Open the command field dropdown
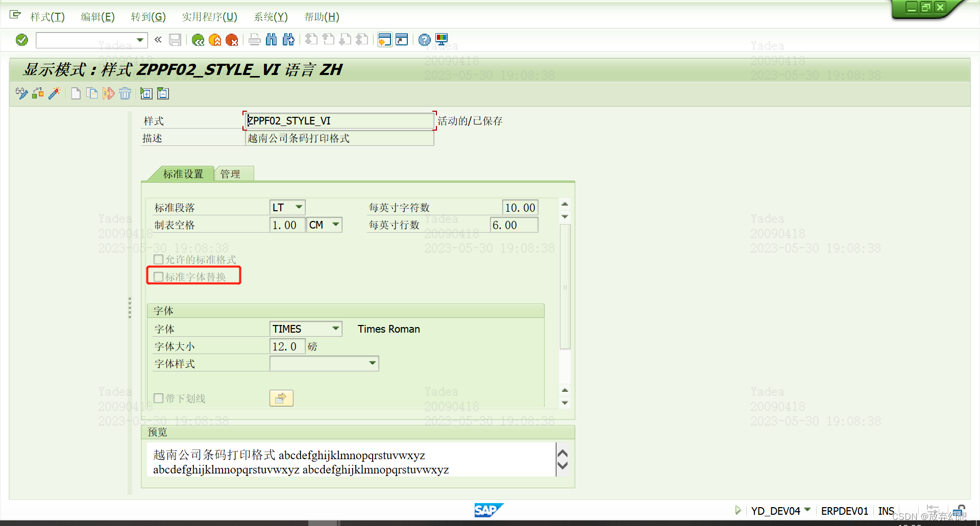This screenshot has width=980, height=526. 140,40
